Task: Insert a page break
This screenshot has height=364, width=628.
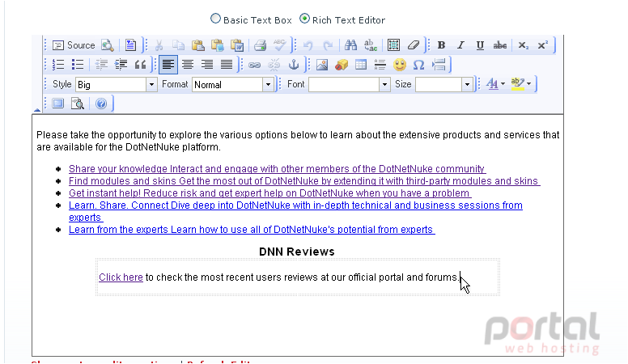Action: click(x=439, y=65)
